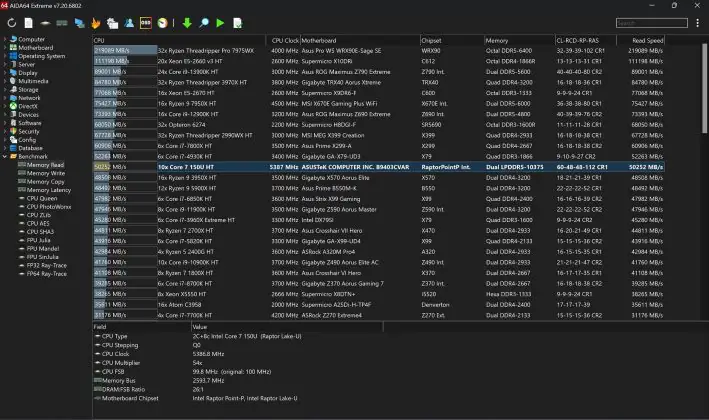The width and height of the screenshot is (709, 420).
Task: Select the 10x Core 7 150U HT row
Action: click(x=378, y=167)
